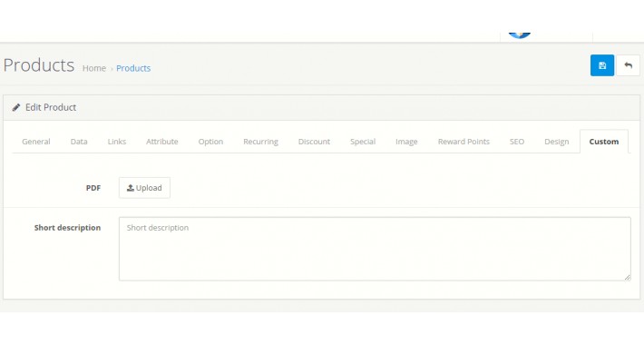
Task: Click the Edit Product panel heading
Action: click(51, 107)
